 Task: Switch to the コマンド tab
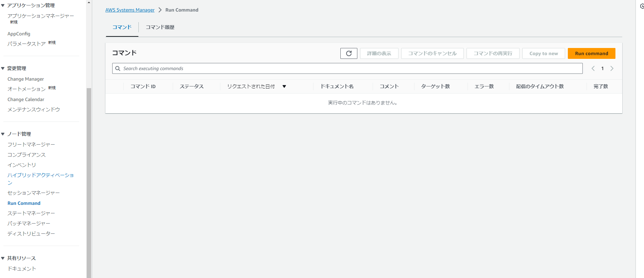122,27
